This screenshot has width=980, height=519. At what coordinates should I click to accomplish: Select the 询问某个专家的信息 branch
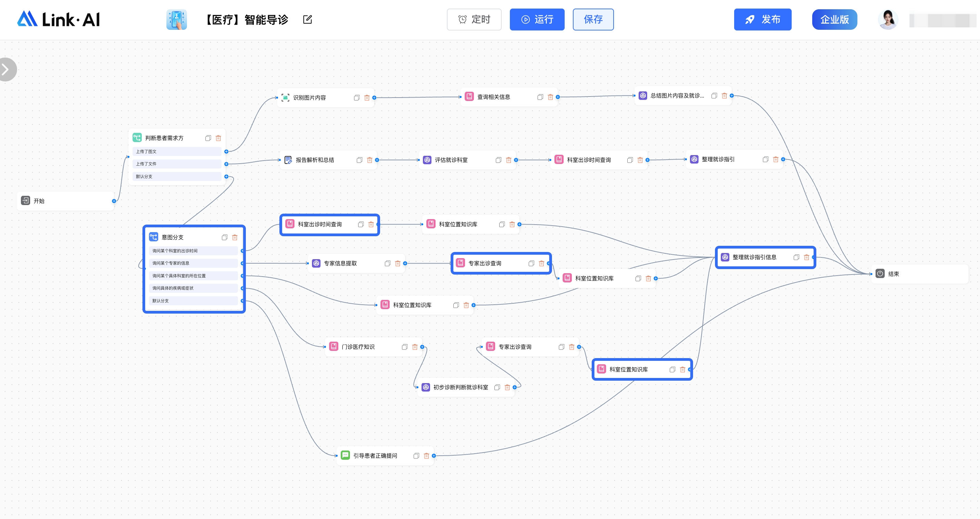point(193,263)
